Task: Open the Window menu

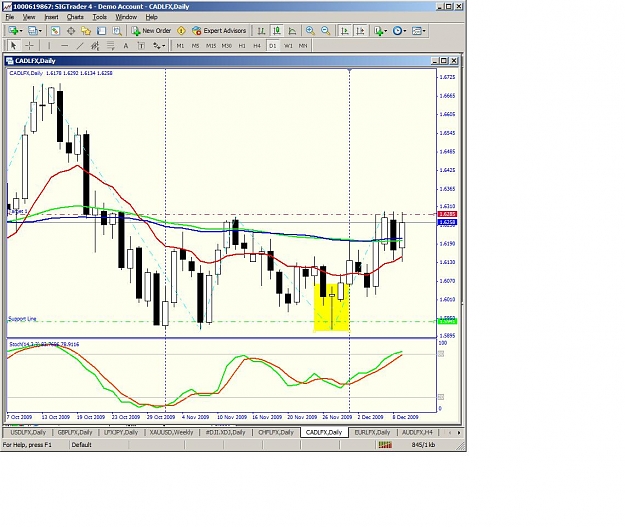Action: (x=126, y=17)
